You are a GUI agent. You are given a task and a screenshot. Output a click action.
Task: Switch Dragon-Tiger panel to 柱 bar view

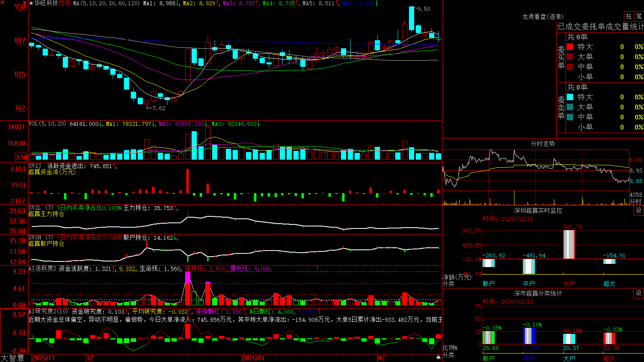tap(628, 16)
